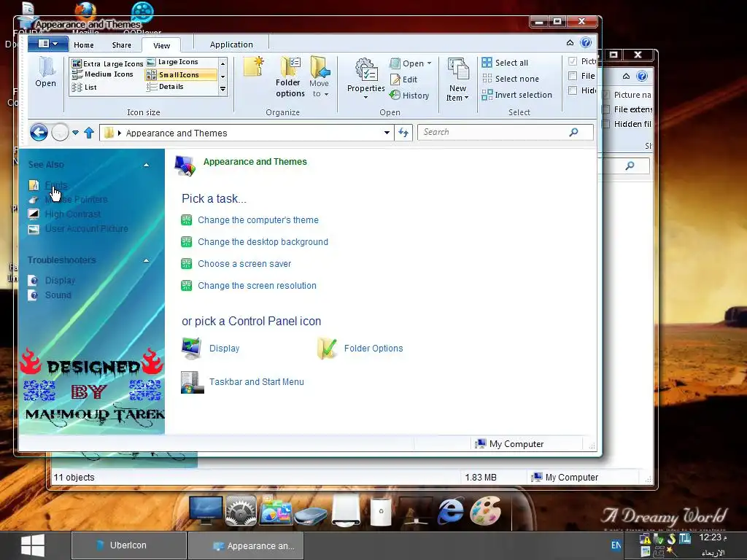Image resolution: width=747 pixels, height=560 pixels.
Task: Click Select all in the ribbon
Action: (505, 63)
